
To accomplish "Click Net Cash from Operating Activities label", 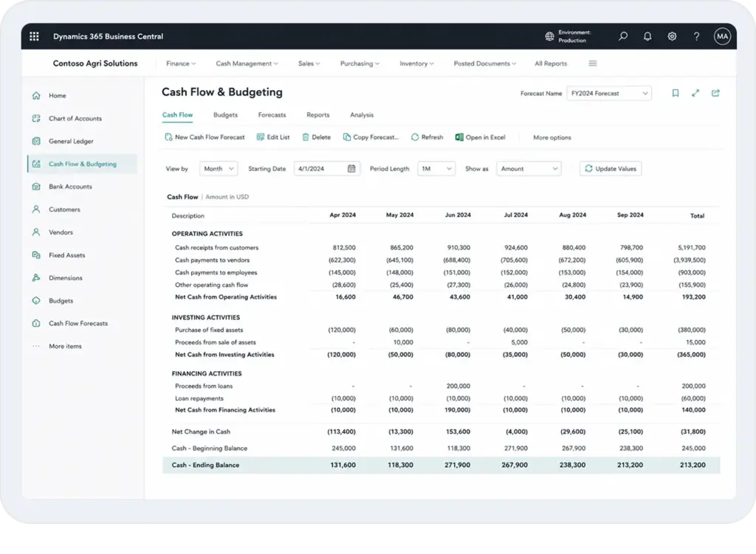I will point(226,297).
